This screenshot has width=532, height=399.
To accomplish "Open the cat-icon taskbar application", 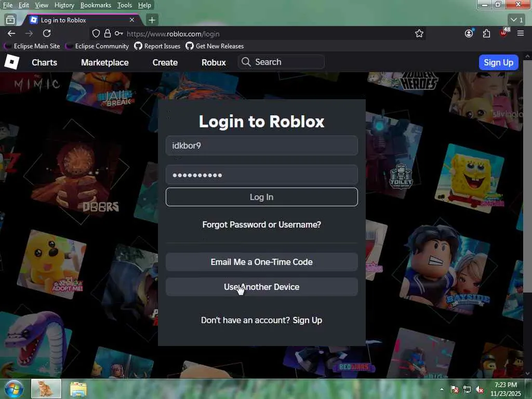I will point(46,389).
